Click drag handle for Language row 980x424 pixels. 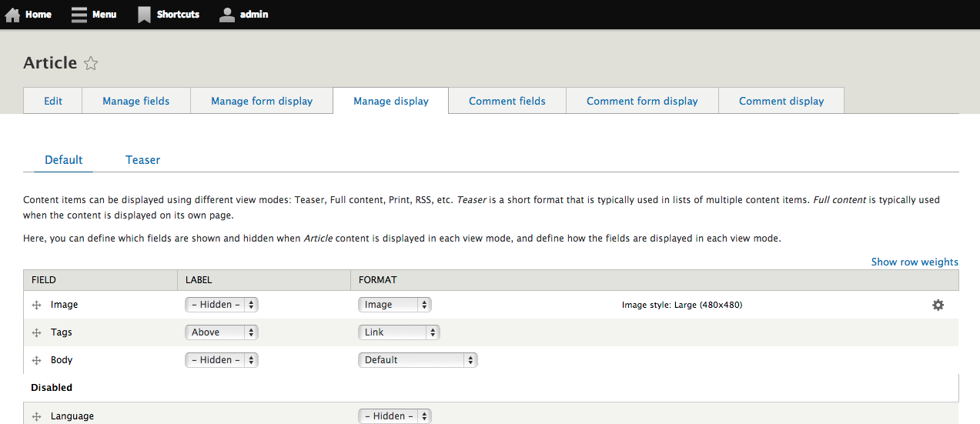coord(36,417)
